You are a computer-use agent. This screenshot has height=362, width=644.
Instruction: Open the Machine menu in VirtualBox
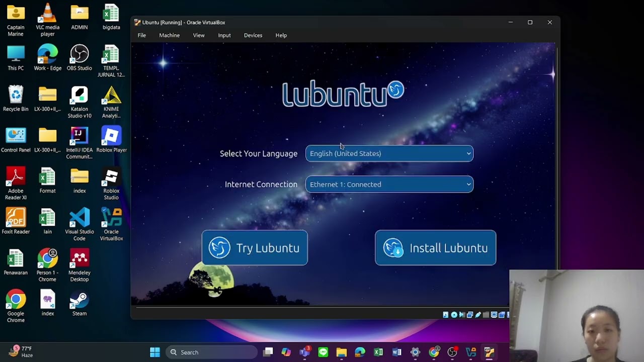click(x=170, y=35)
